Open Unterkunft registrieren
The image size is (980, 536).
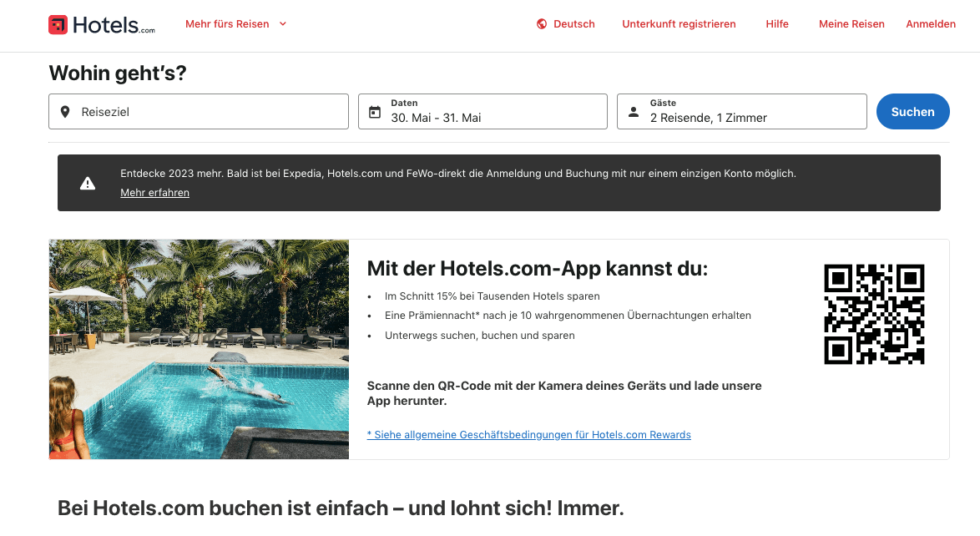click(679, 23)
